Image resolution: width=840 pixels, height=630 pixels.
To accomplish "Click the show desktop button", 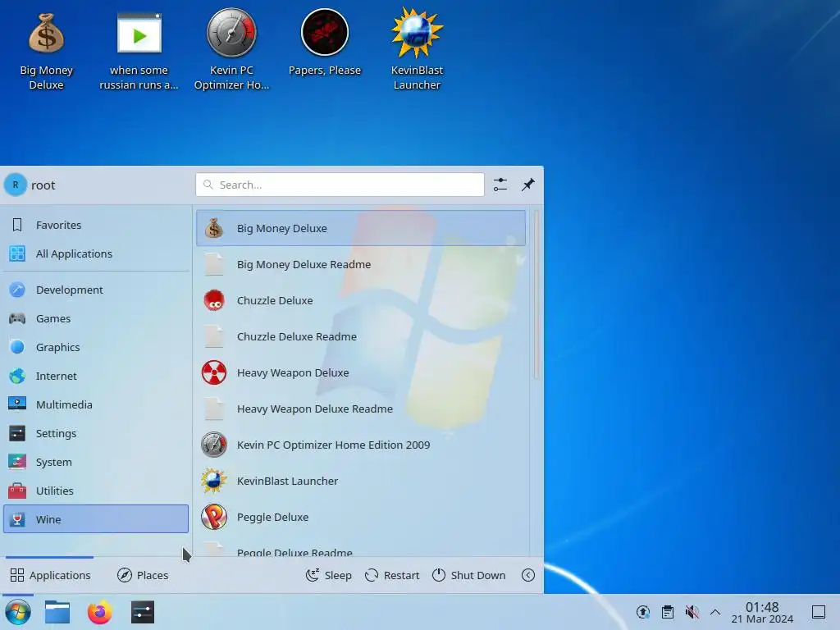I will click(x=819, y=612).
